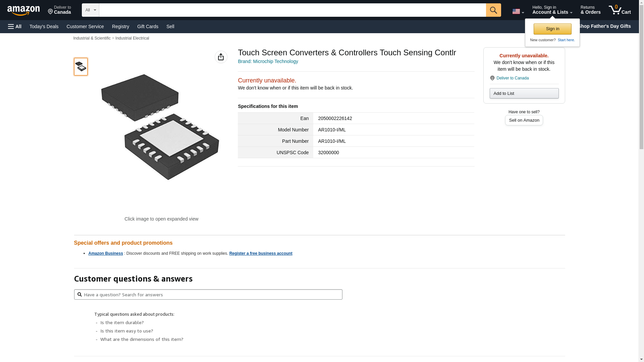Image resolution: width=644 pixels, height=362 pixels.
Task: Click the share icon above product image
Action: pyautogui.click(x=221, y=57)
